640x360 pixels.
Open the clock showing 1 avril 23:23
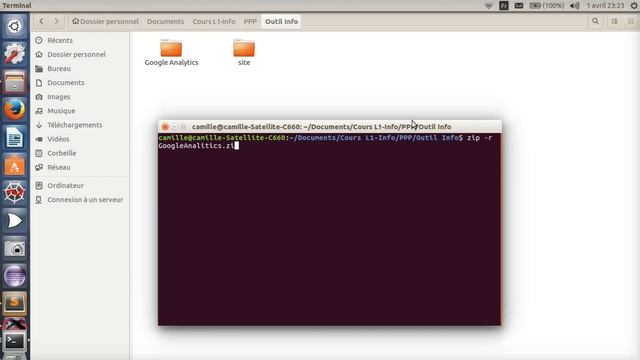605,6
